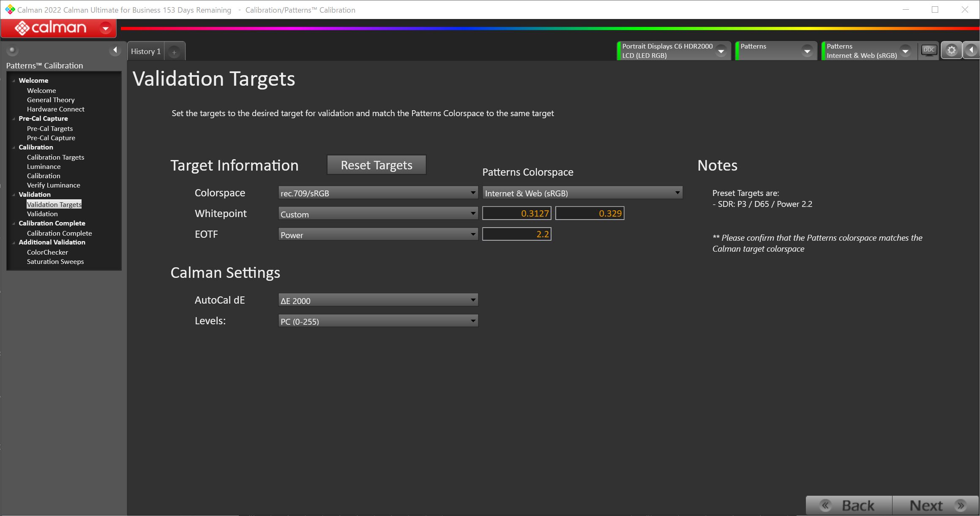Open the settings gear icon

951,51
